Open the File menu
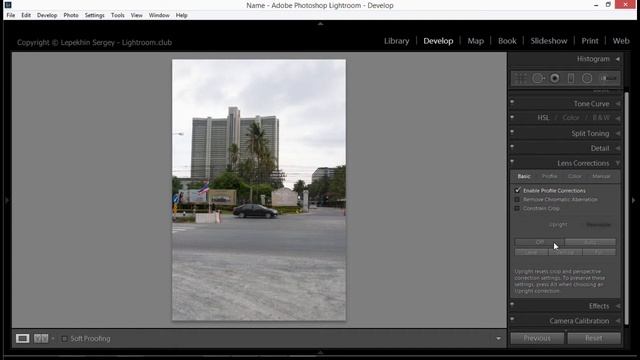This screenshot has height=360, width=640. pyautogui.click(x=11, y=15)
